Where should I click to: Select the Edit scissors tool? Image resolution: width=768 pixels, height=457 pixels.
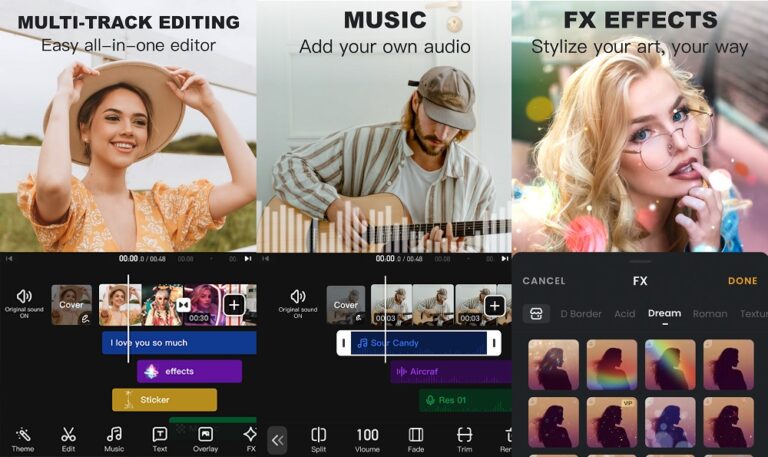pyautogui.click(x=68, y=438)
